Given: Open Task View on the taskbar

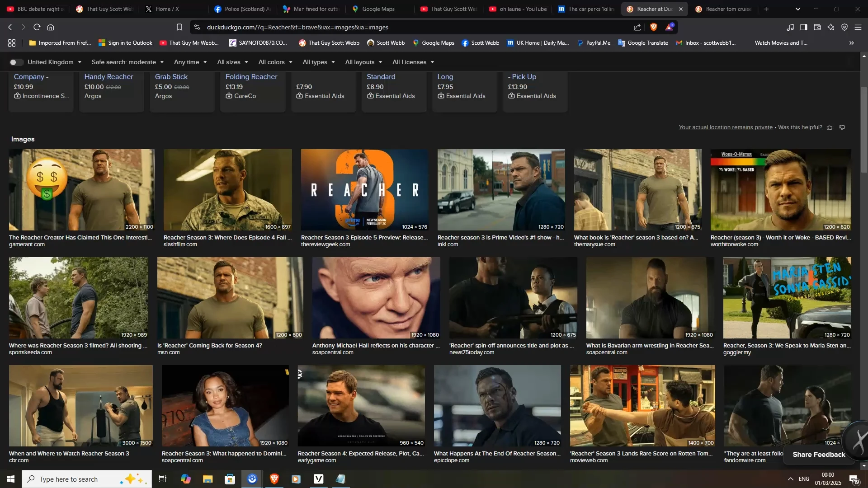Looking at the screenshot, I should pyautogui.click(x=163, y=479).
